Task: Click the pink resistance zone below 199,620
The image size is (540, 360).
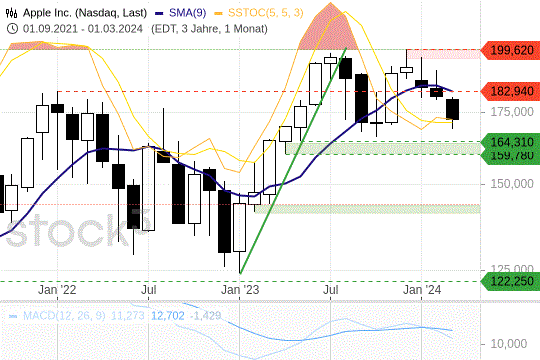Action: point(444,54)
